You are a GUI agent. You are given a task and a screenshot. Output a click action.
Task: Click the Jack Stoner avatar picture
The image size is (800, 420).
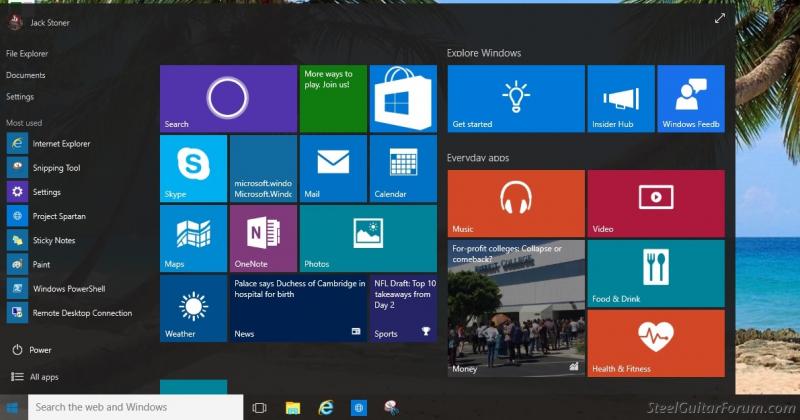click(15, 22)
